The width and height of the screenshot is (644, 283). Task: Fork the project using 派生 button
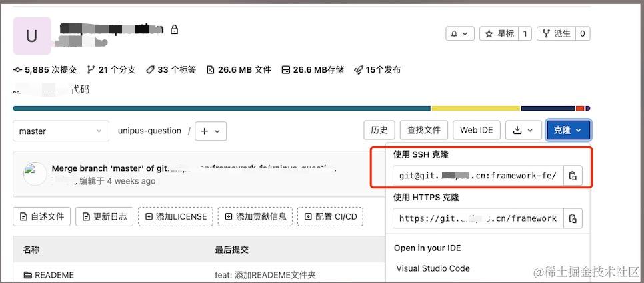coord(557,34)
